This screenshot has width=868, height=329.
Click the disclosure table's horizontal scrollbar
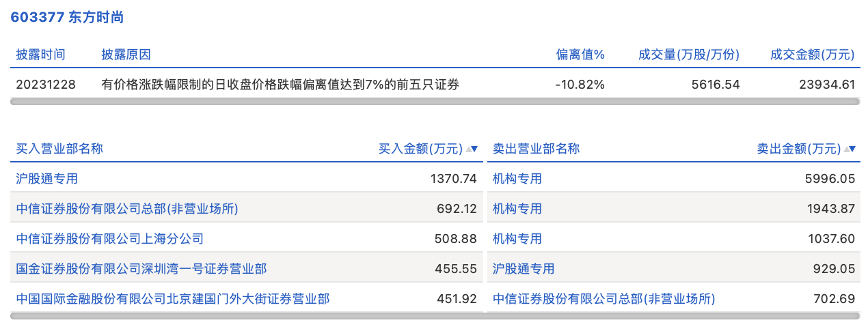(435, 102)
